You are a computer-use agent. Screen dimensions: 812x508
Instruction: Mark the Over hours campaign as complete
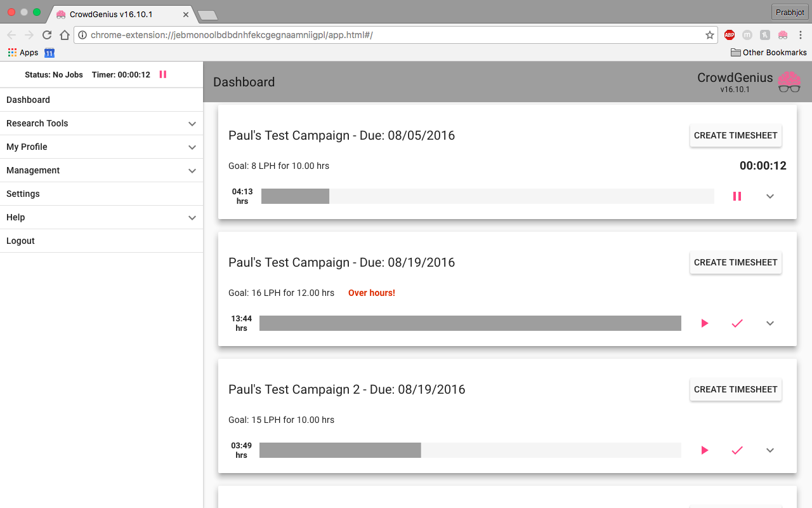tap(737, 323)
